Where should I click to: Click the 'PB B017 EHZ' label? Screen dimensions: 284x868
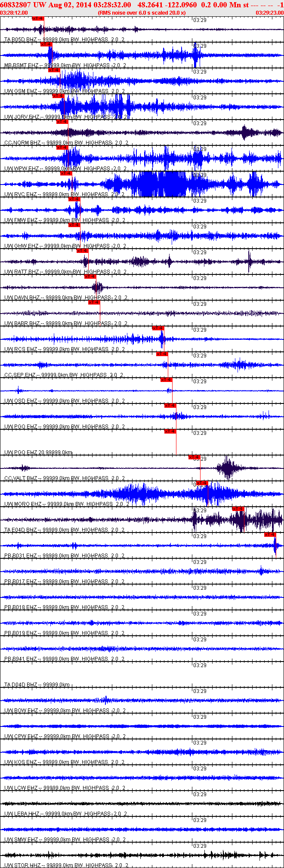tap(21, 582)
